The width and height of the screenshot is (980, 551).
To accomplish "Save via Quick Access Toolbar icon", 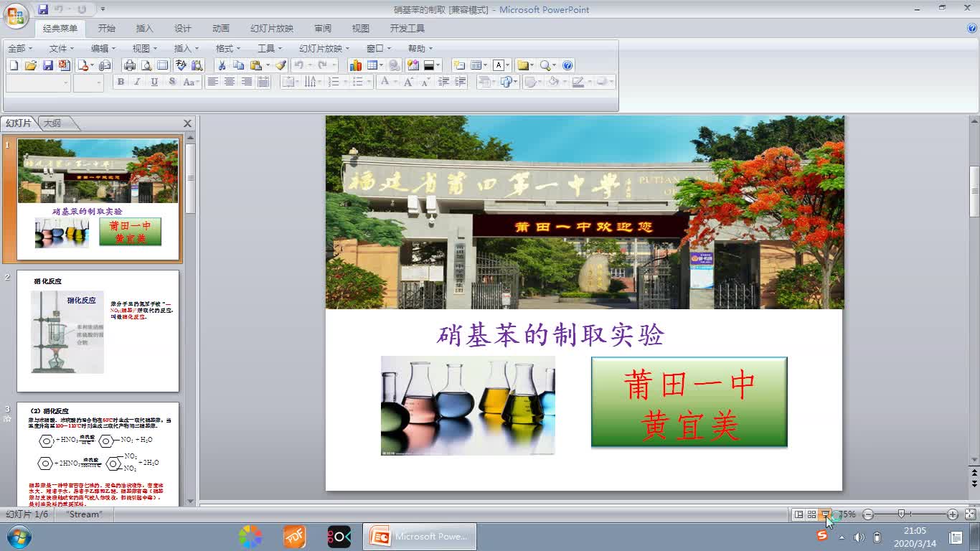I will pos(43,9).
